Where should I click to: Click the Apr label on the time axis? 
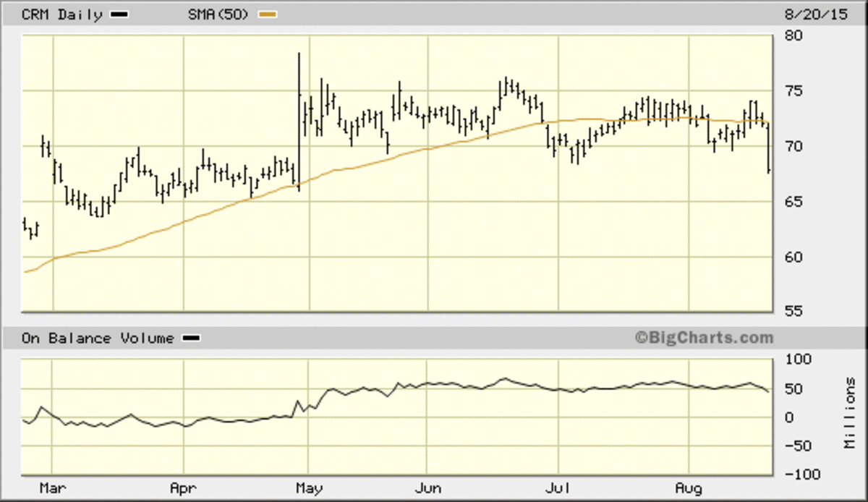(184, 489)
